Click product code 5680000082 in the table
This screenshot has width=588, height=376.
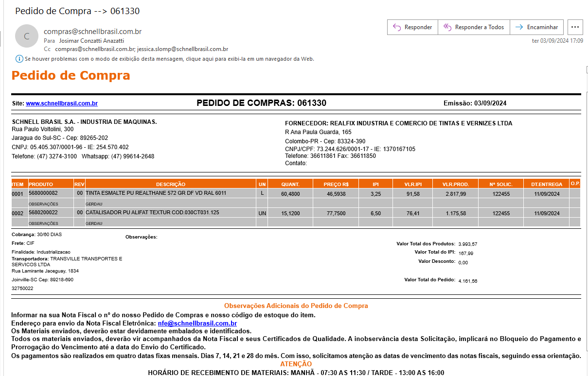point(43,193)
